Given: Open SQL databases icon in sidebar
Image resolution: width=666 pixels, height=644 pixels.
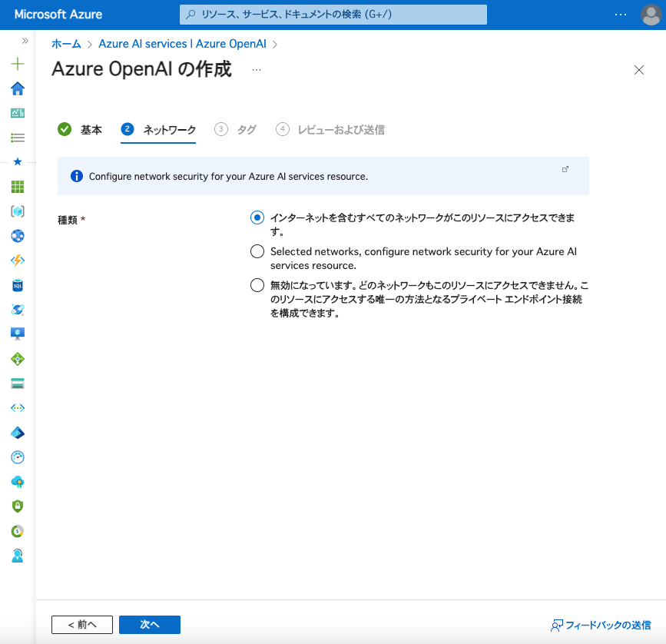Looking at the screenshot, I should (x=18, y=285).
